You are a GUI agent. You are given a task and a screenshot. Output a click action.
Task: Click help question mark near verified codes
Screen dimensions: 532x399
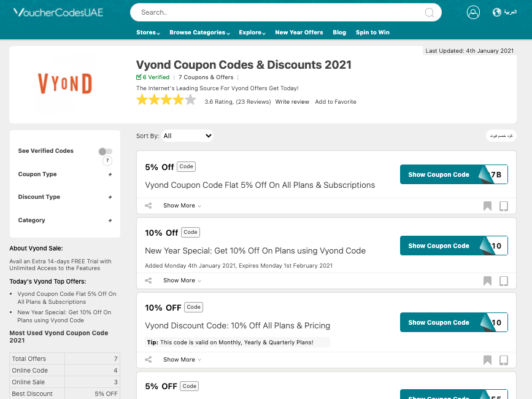107,161
